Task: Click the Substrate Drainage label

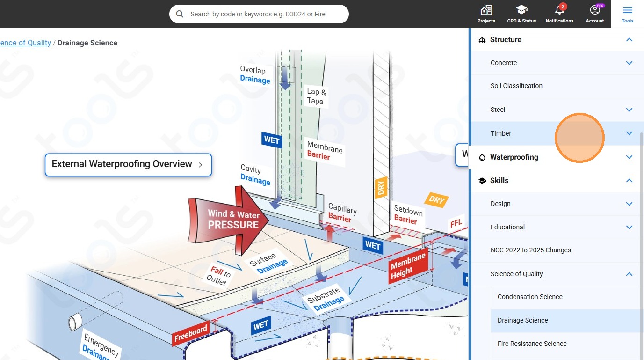Action: 326,298
